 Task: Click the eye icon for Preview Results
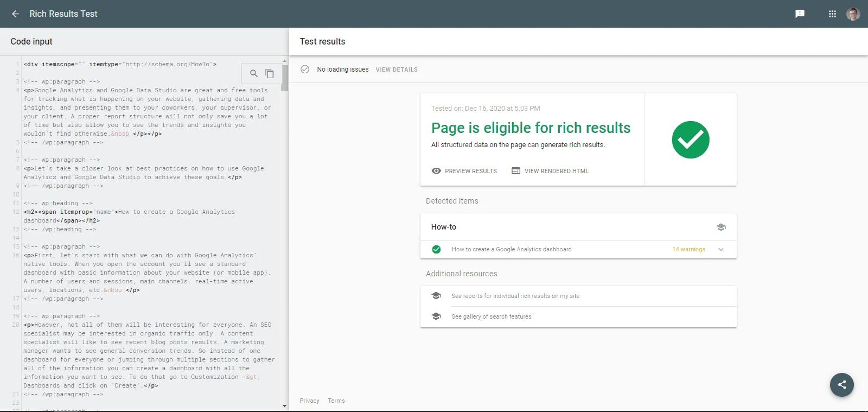[436, 171]
